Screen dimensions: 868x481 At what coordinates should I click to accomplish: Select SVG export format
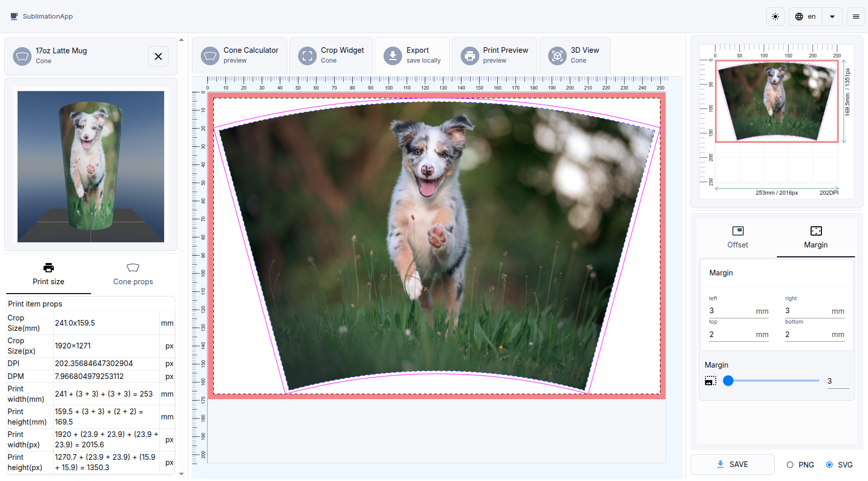tap(829, 465)
